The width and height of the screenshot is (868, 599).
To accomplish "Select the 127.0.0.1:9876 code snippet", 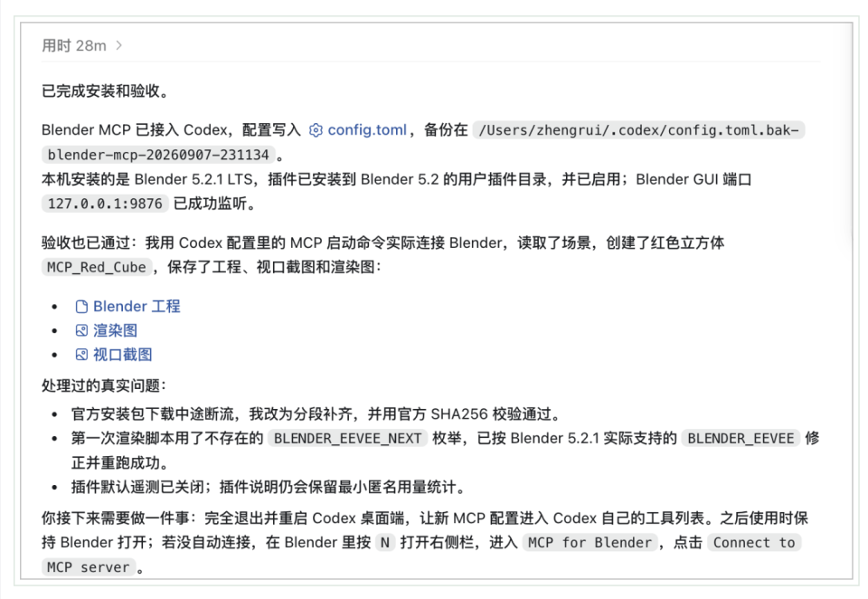I will pos(105,204).
